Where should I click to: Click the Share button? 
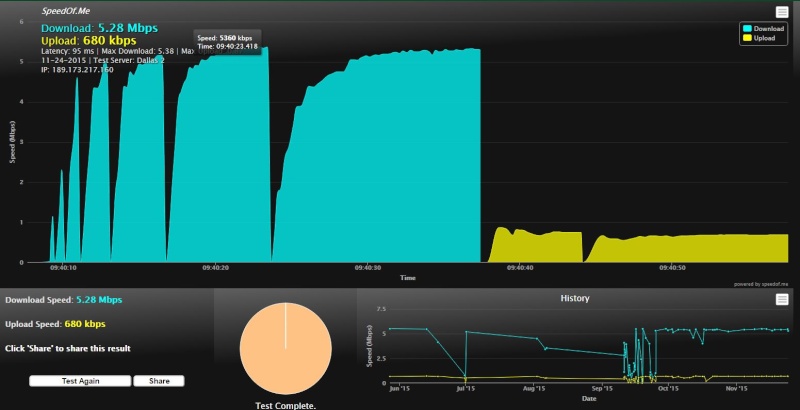click(159, 381)
